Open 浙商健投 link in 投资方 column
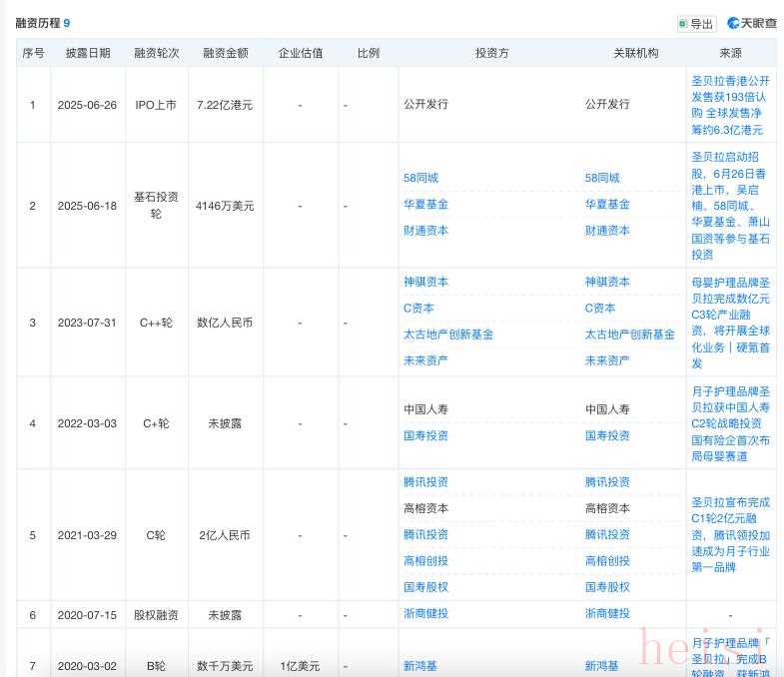The width and height of the screenshot is (784, 677). pos(426,614)
